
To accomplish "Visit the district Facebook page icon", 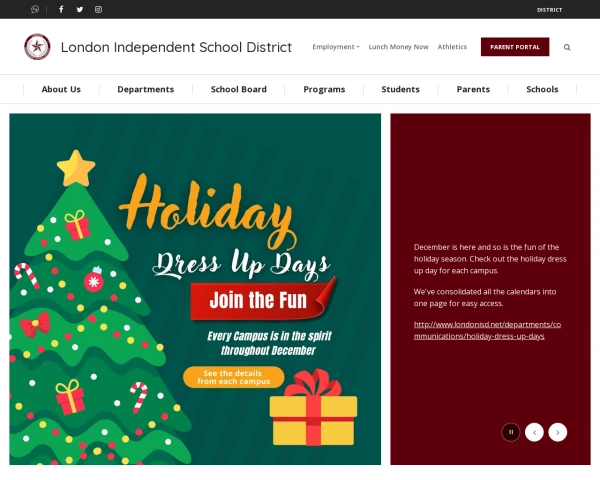I will (61, 9).
